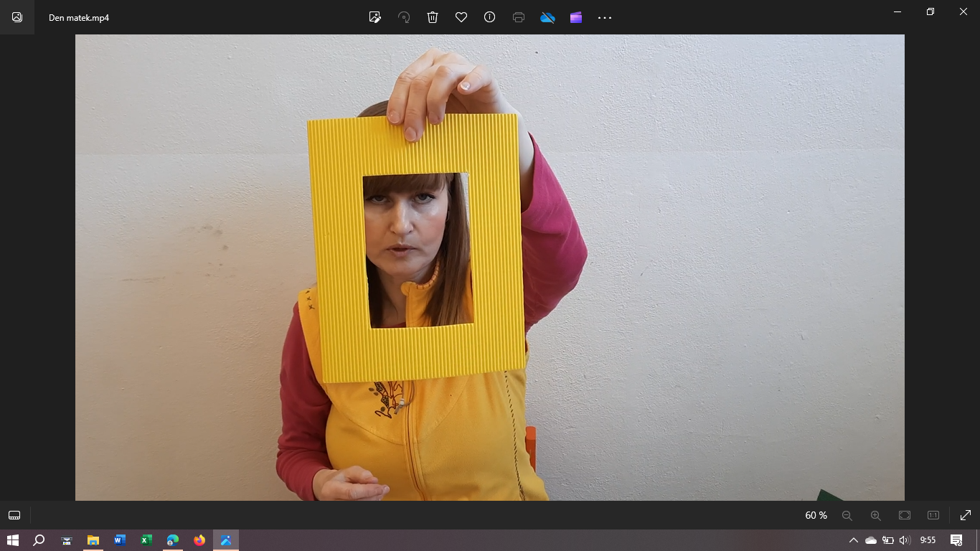The image size is (980, 551).
Task: Open the Clipchamp video editor icon
Action: tap(576, 17)
